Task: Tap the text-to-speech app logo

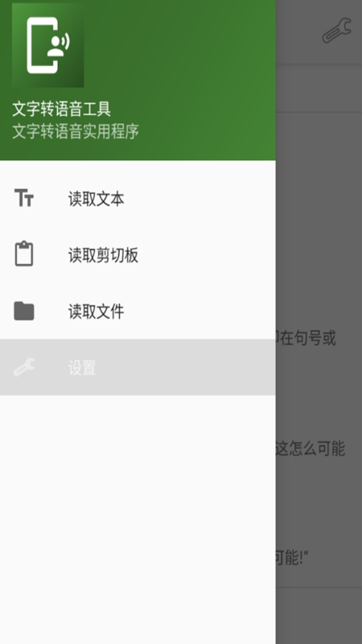Action: pos(48,45)
